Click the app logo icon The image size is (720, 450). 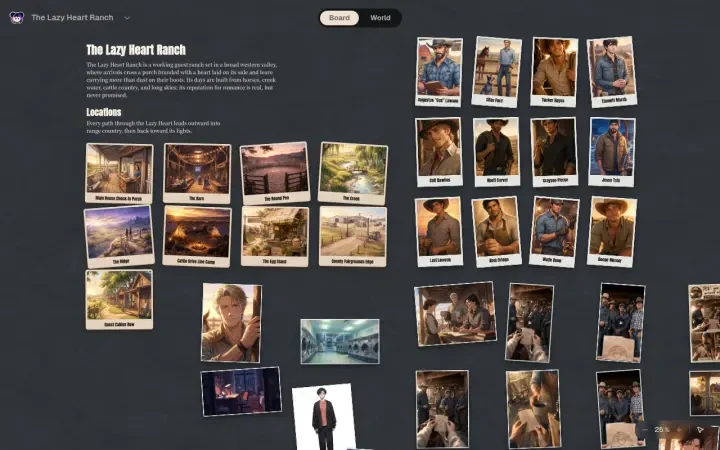point(17,18)
